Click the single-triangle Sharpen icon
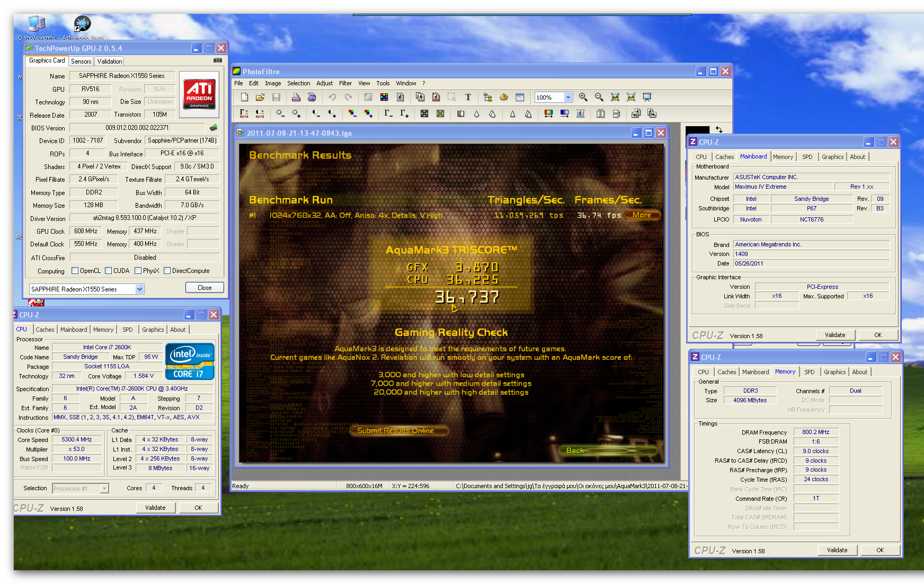Image resolution: width=924 pixels, height=584 pixels. (512, 113)
